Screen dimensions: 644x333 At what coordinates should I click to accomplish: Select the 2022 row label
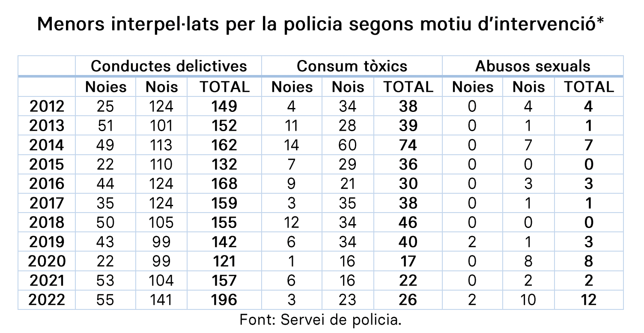[x=47, y=300]
